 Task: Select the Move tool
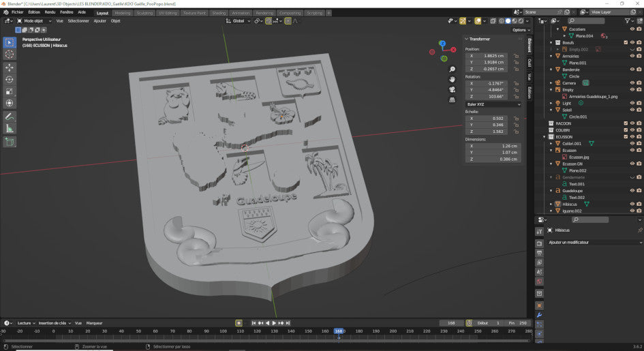tap(10, 67)
